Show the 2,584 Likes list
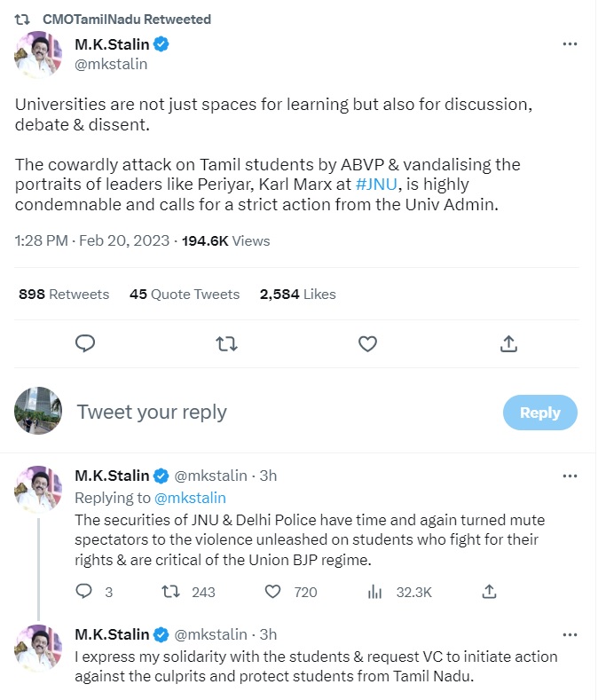The width and height of the screenshot is (606, 700). (x=297, y=294)
